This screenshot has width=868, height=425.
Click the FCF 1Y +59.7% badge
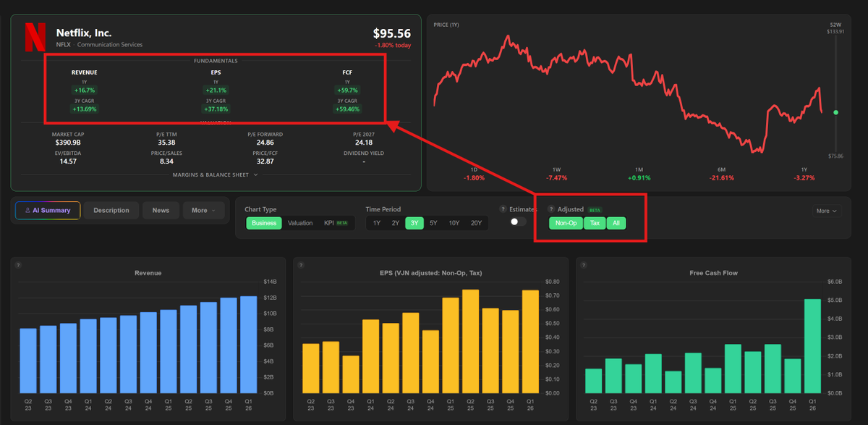tap(347, 91)
